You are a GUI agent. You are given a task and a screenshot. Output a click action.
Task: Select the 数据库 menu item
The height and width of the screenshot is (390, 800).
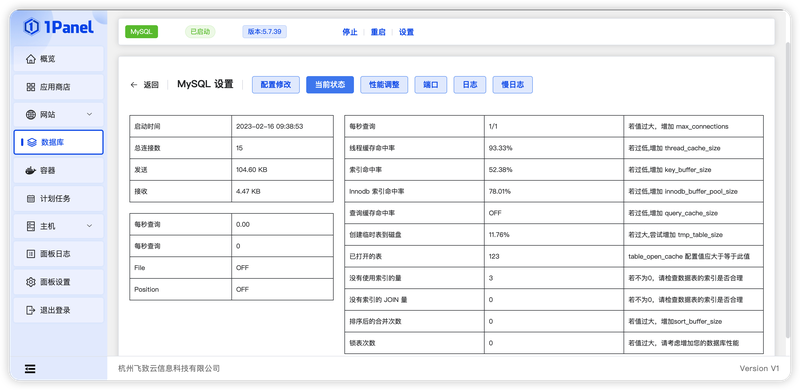click(59, 142)
